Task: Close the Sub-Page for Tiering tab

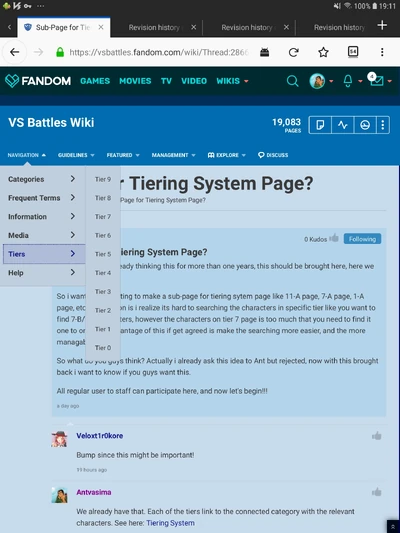Action: point(101,27)
